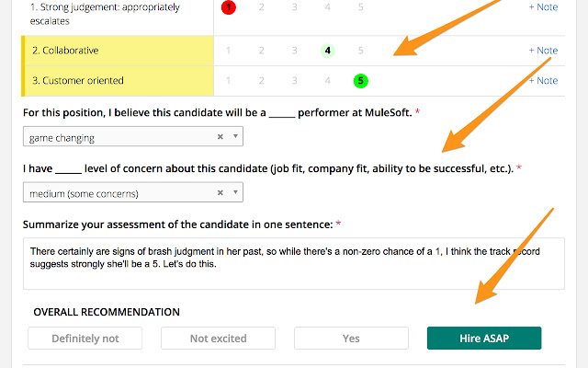The image size is (588, 368).
Task: Clear the "medium (some concerns)" selection x
Action: click(x=220, y=193)
